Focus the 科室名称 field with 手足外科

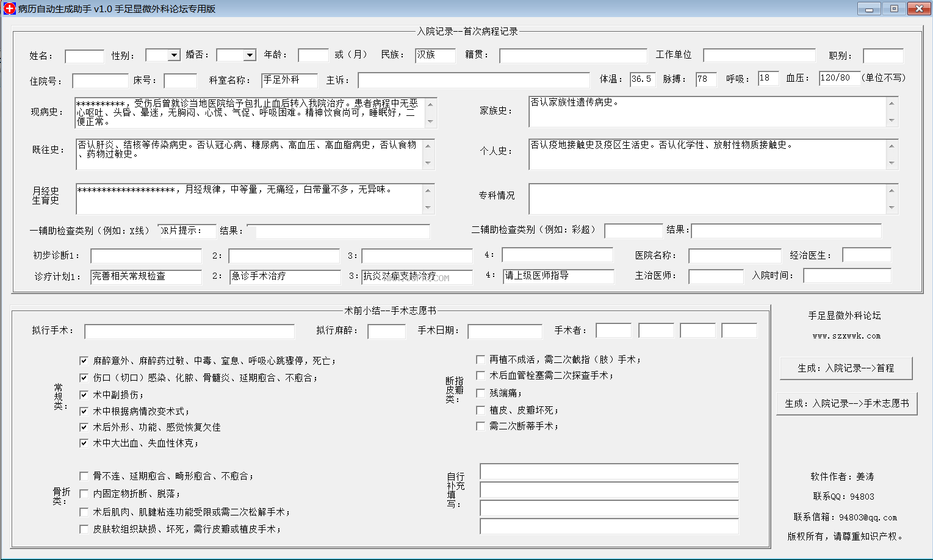(289, 81)
